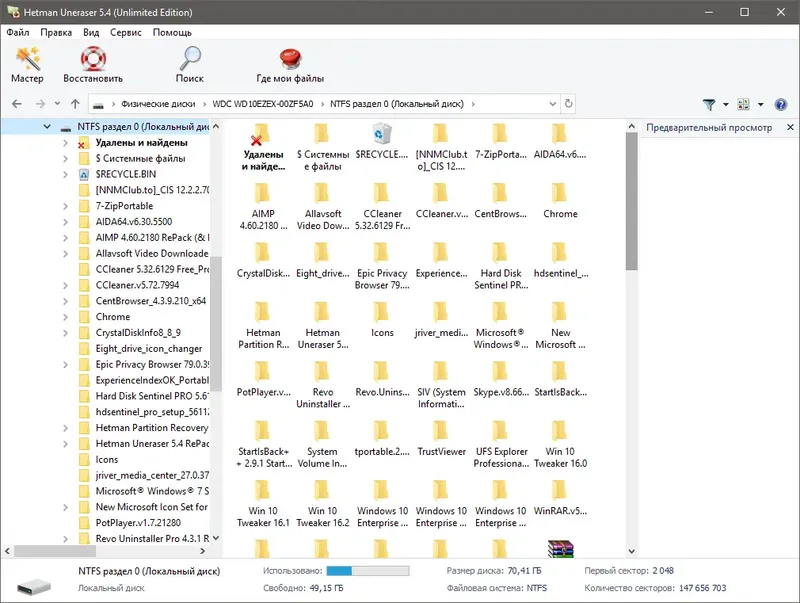
Task: Open the Поиск magnifier tool
Action: point(190,65)
